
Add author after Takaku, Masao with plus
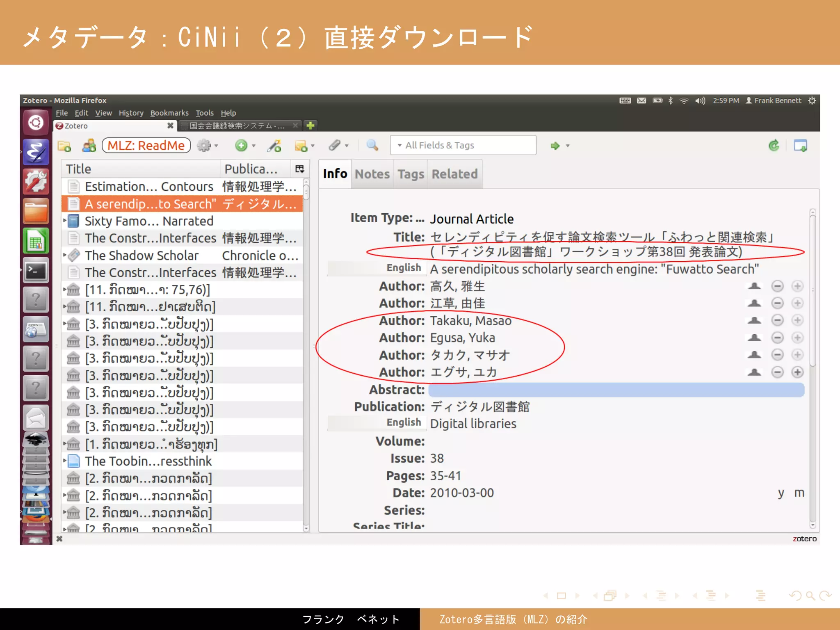click(x=797, y=320)
